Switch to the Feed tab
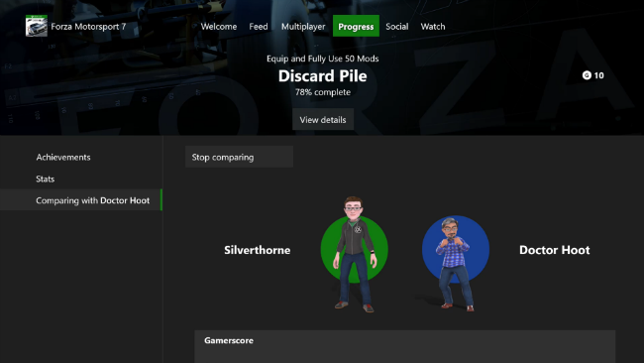 (x=259, y=27)
